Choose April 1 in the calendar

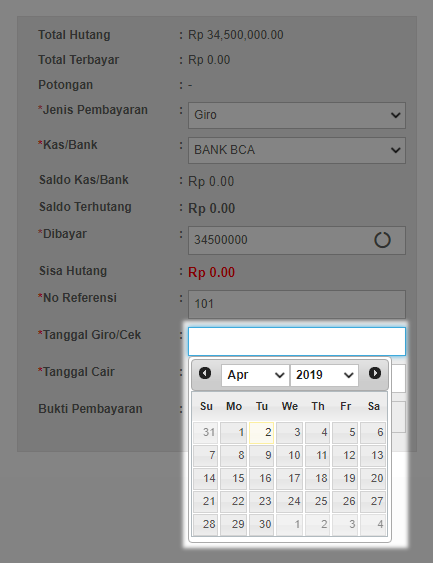point(233,433)
